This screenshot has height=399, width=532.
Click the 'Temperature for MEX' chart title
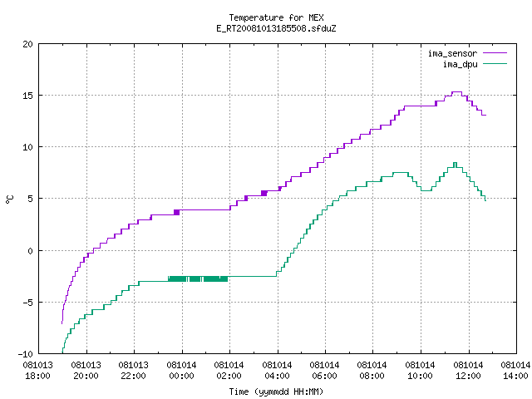click(x=276, y=17)
